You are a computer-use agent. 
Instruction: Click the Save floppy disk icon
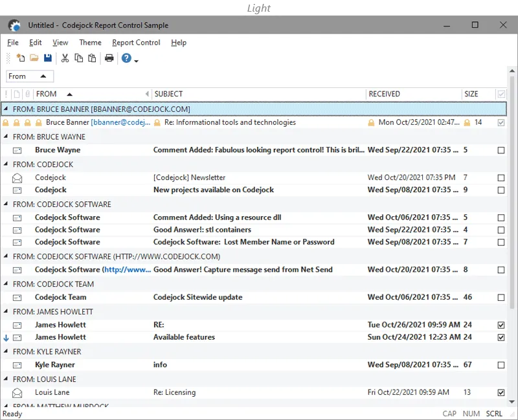[48, 58]
